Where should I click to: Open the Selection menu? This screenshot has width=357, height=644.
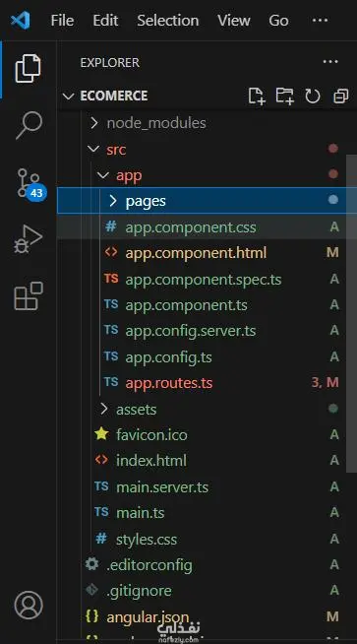[168, 21]
